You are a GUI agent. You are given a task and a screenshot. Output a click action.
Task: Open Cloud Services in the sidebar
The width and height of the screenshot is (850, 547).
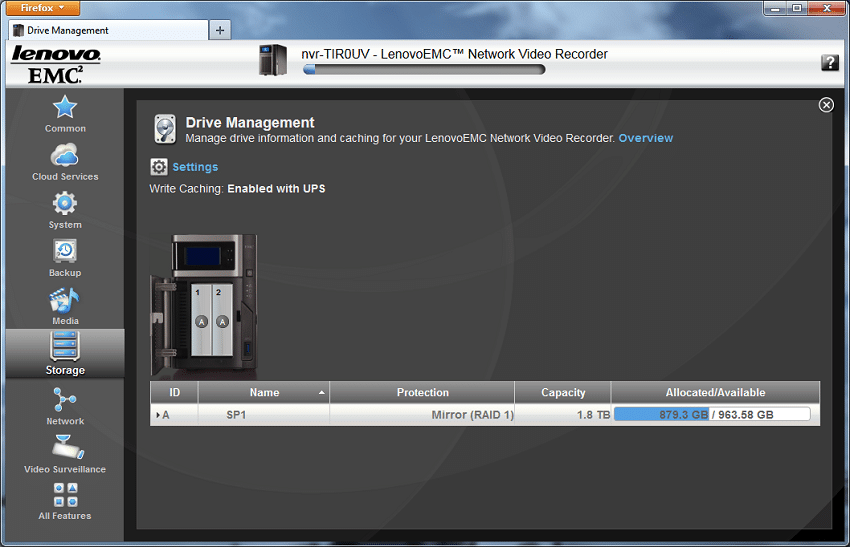pos(65,162)
